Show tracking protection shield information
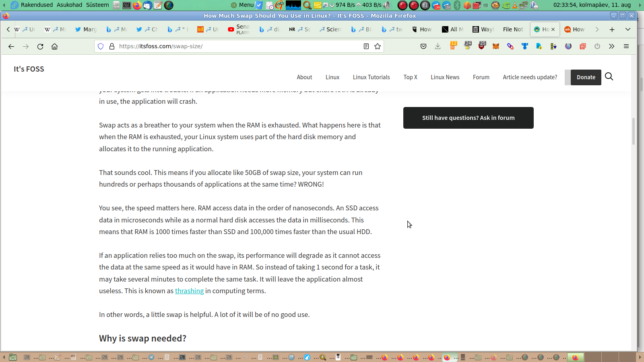This screenshot has height=362, width=644. coord(101,46)
